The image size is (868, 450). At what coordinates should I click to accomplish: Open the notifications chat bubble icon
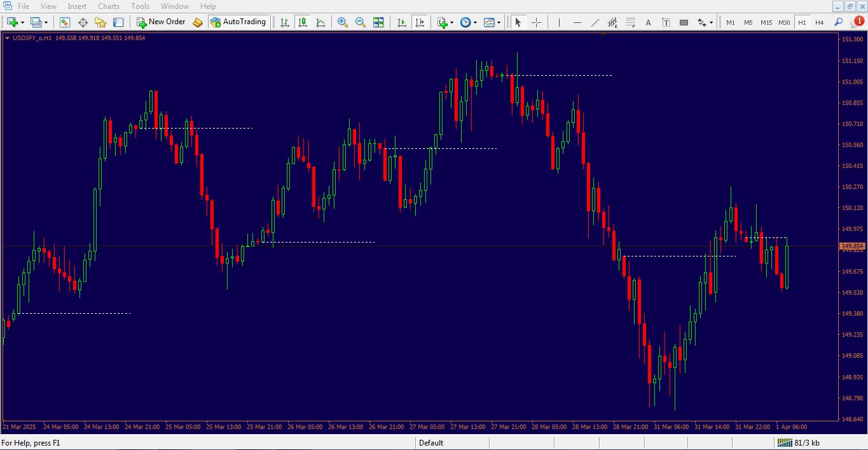point(857,22)
